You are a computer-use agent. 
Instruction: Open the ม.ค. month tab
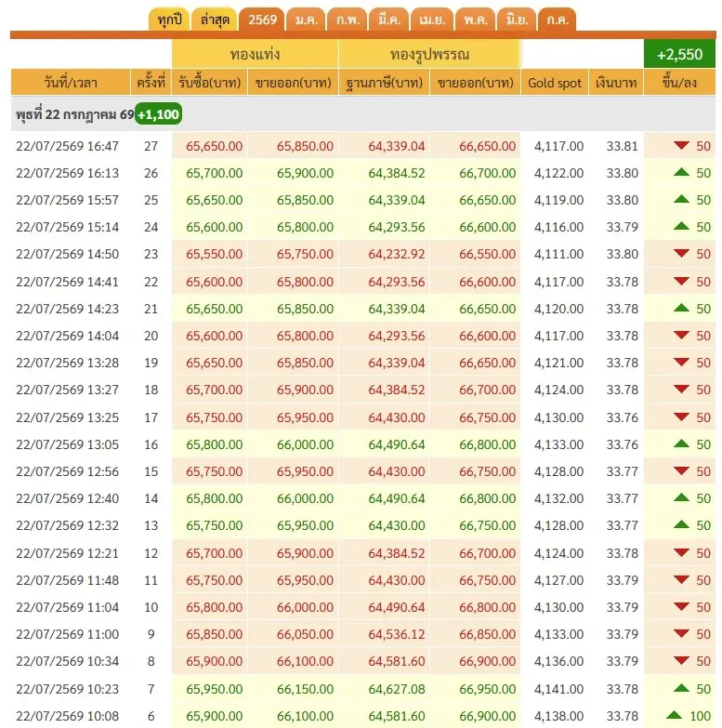tap(307, 20)
